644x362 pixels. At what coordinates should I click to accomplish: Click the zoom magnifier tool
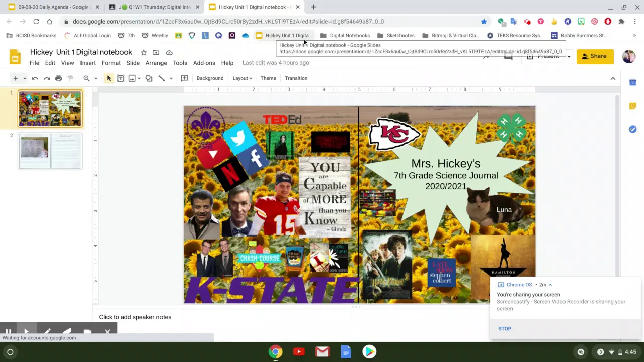pyautogui.click(x=87, y=78)
